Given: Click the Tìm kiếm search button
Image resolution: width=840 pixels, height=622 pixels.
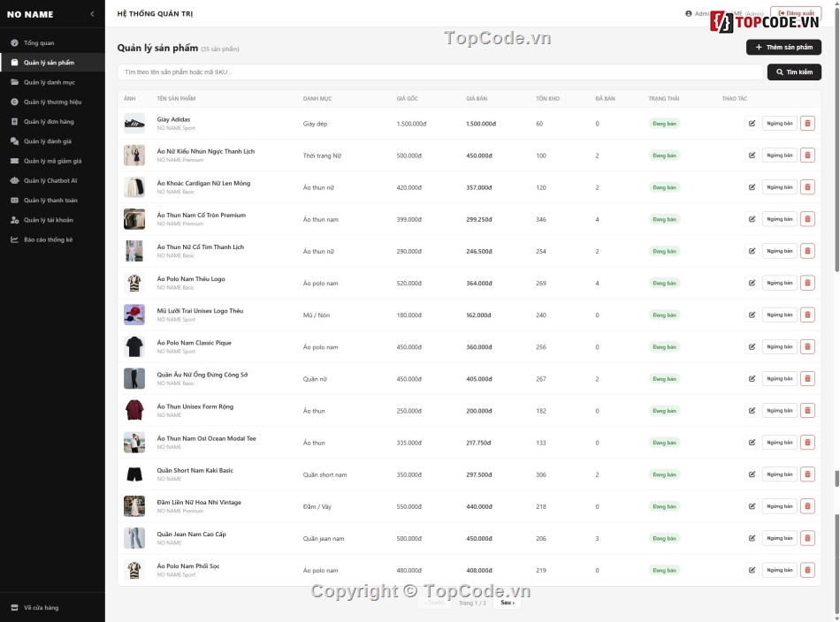Looking at the screenshot, I should click(794, 72).
